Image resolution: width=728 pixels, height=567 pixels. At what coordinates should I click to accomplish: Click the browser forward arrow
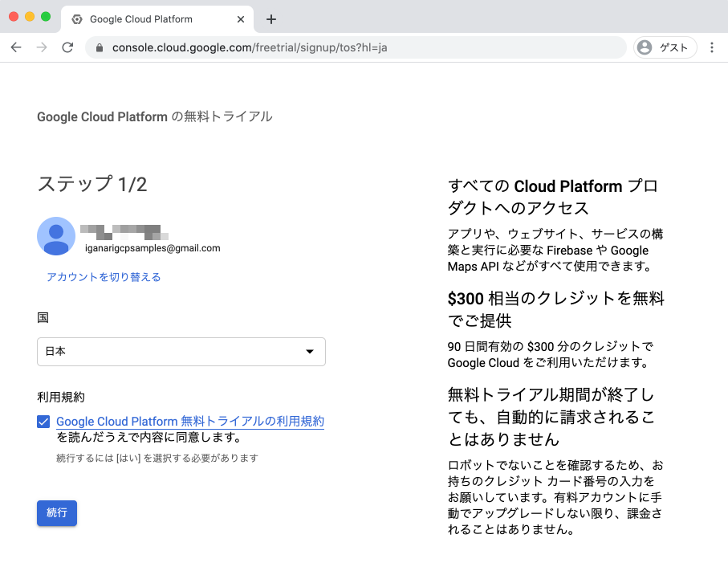[42, 47]
